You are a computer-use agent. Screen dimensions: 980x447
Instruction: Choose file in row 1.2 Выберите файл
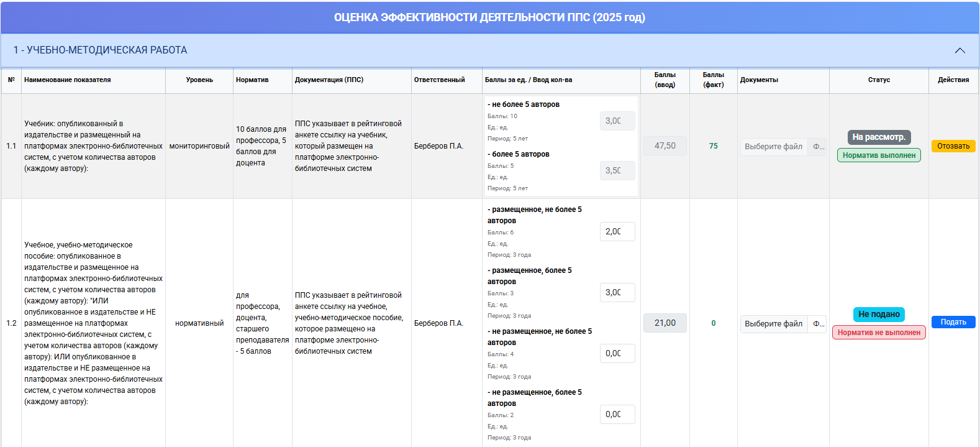pyautogui.click(x=774, y=324)
